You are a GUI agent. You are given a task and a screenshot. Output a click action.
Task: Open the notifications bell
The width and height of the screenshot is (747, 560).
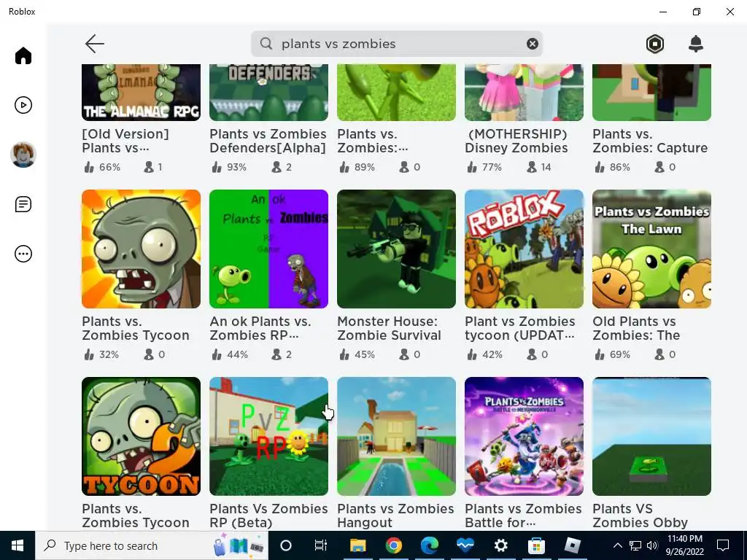695,44
